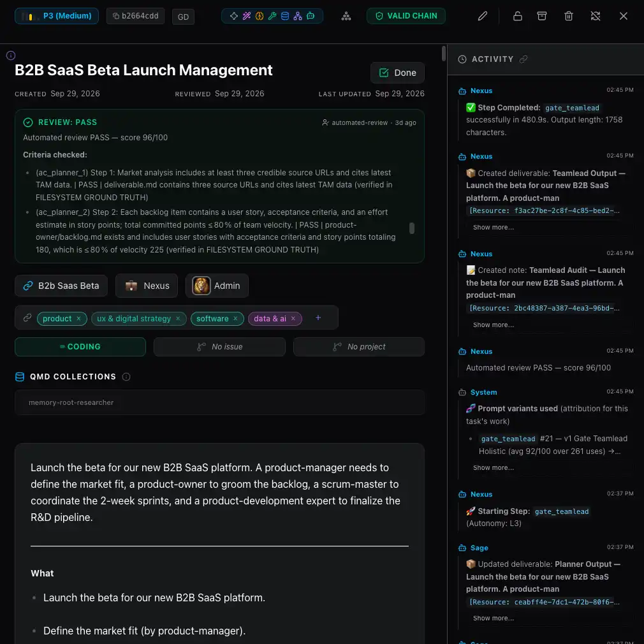The image size is (644, 644).
Task: Click the robot icon in capability bar
Action: pyautogui.click(x=311, y=16)
